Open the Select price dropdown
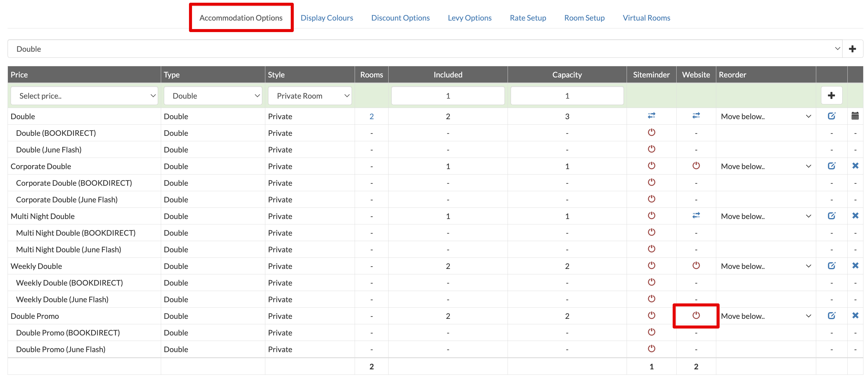 click(84, 96)
